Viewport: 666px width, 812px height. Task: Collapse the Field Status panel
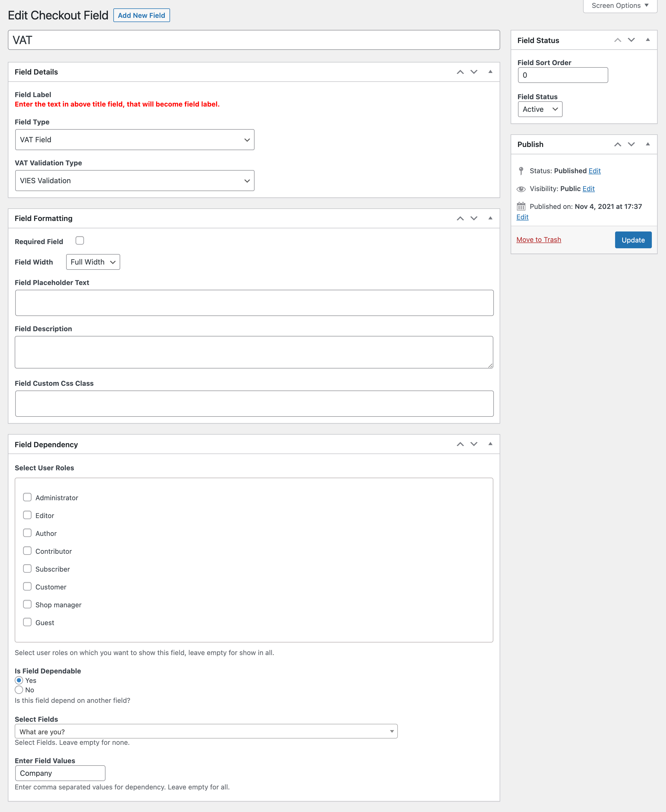pos(648,40)
